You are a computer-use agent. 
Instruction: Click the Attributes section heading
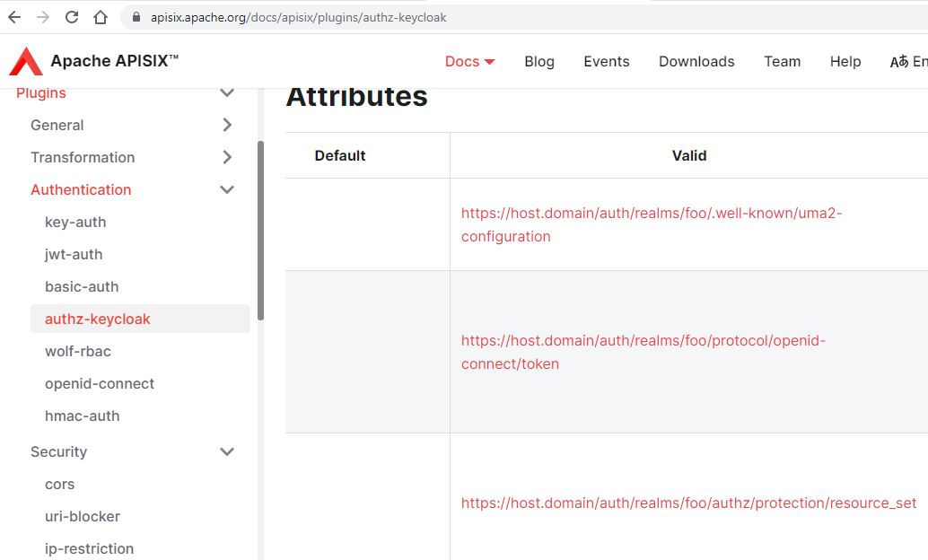point(357,97)
